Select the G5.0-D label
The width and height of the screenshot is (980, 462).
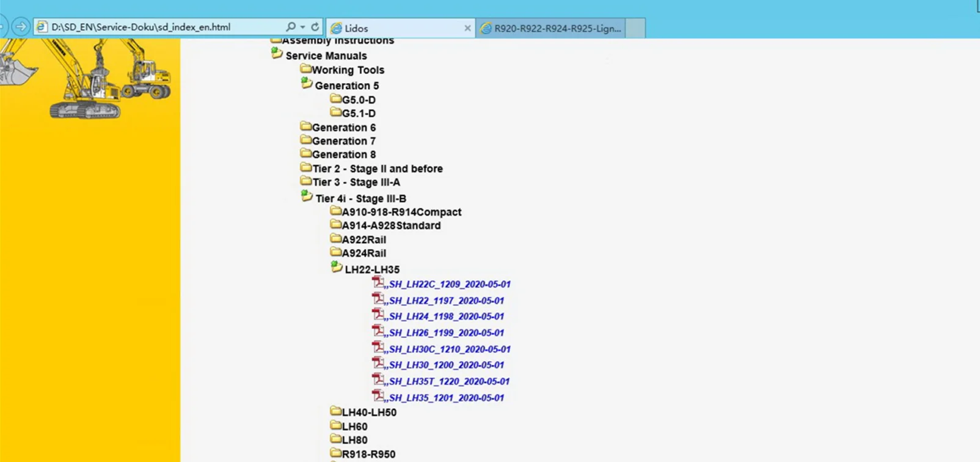click(x=359, y=100)
